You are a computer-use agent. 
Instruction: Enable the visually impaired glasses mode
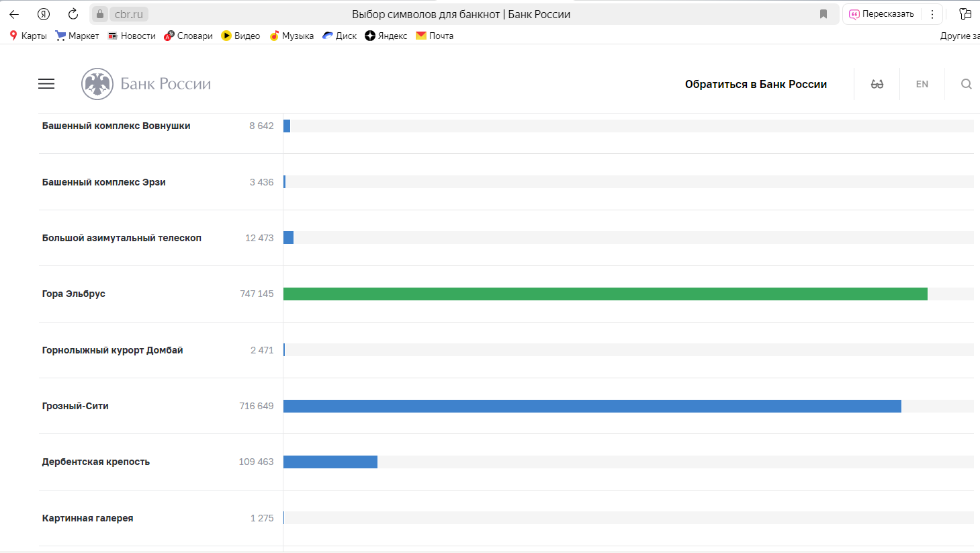coord(877,84)
